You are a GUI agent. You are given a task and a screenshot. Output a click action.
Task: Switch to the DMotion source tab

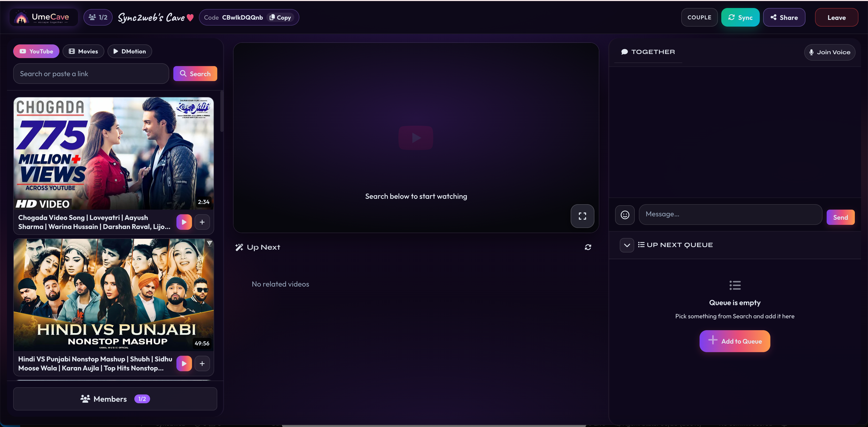[130, 51]
